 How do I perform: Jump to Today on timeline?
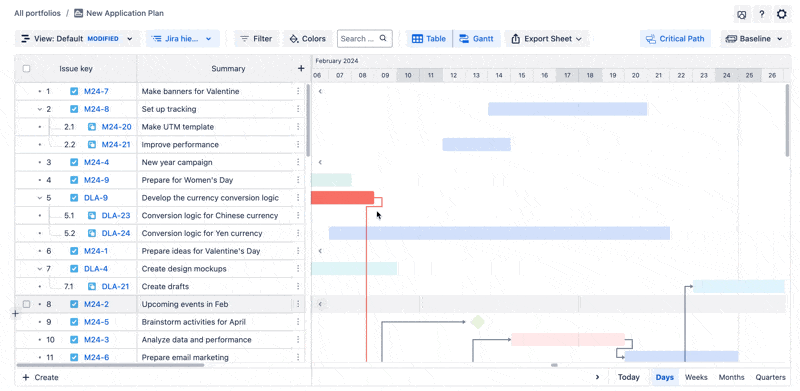point(629,377)
